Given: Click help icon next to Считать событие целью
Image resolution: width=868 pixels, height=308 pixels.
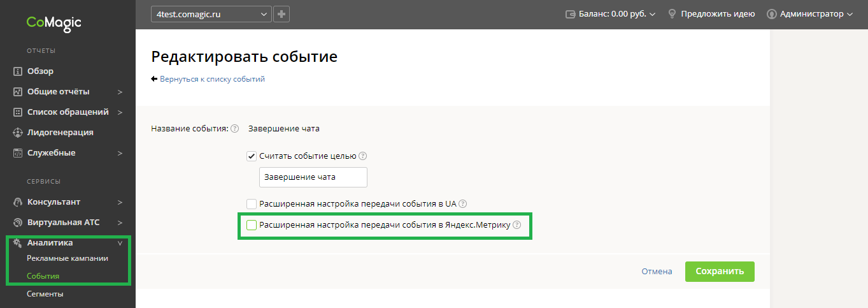Looking at the screenshot, I should coord(363,156).
